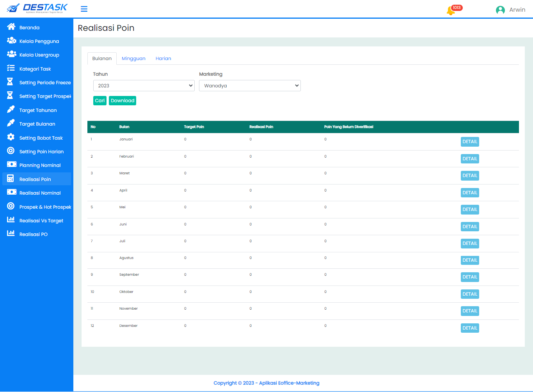Screen dimensions: 533x392
Task: Switch to the Harian tab
Action: (x=163, y=59)
